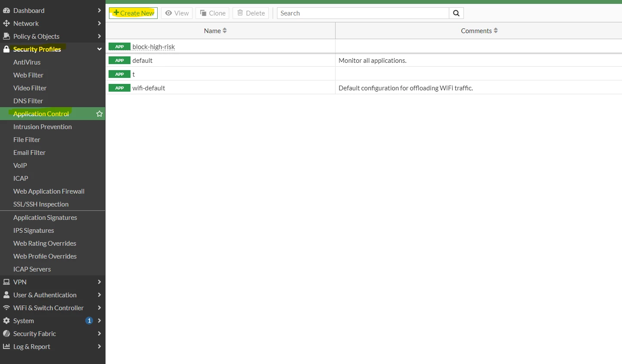The width and height of the screenshot is (622, 364).
Task: Click the APP badge for block-high-risk
Action: [x=119, y=46]
